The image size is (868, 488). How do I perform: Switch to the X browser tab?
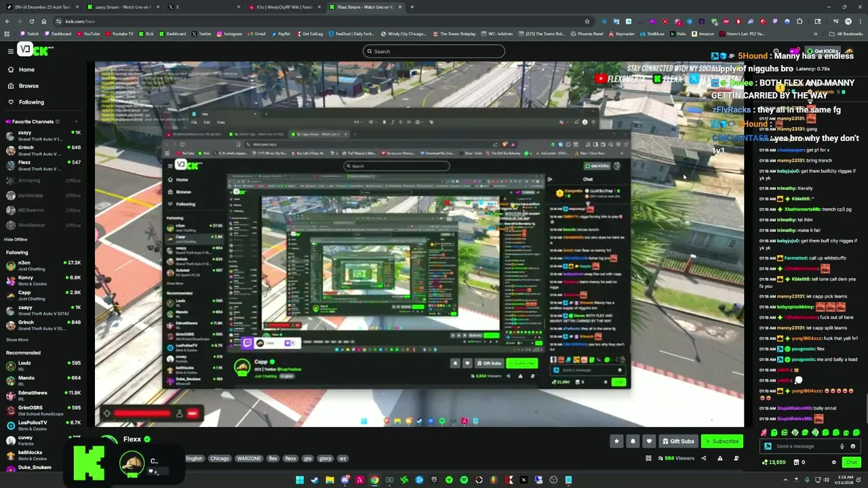coord(205,7)
